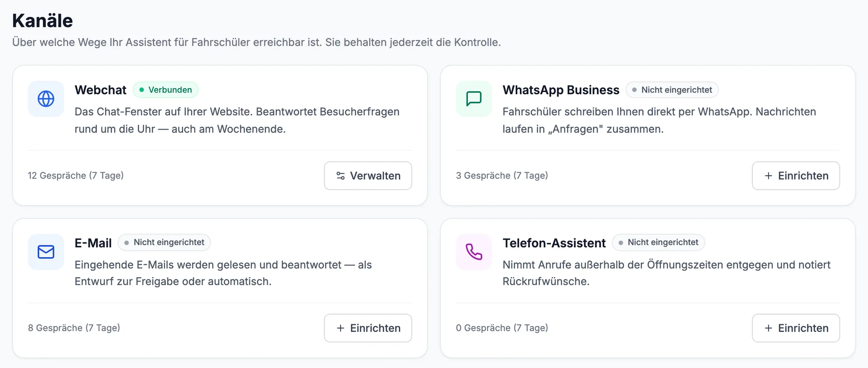Click the description "Nimmt Anrufe außerhalb der Öffnungszeiten"

point(667,273)
